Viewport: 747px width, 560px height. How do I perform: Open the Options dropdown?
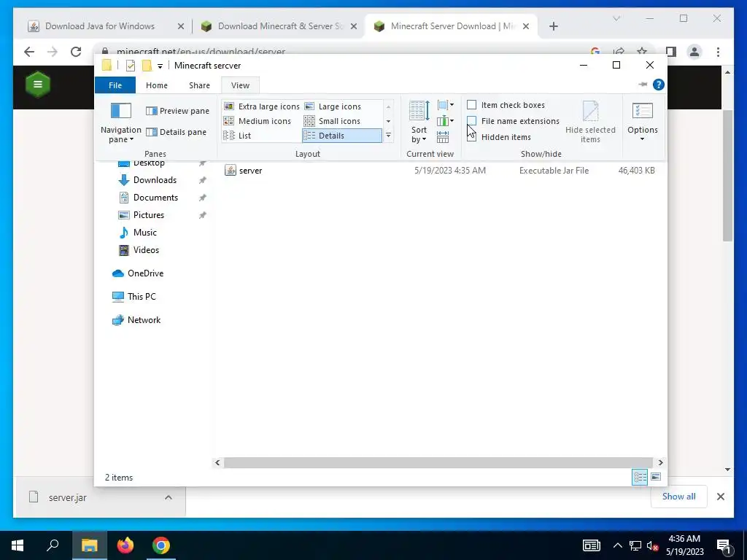642,122
